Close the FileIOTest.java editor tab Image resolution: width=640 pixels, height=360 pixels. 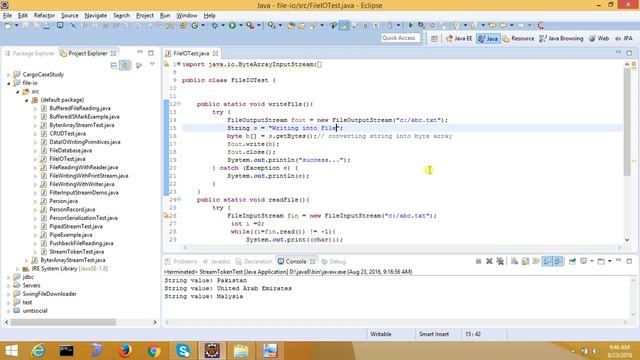coord(215,53)
